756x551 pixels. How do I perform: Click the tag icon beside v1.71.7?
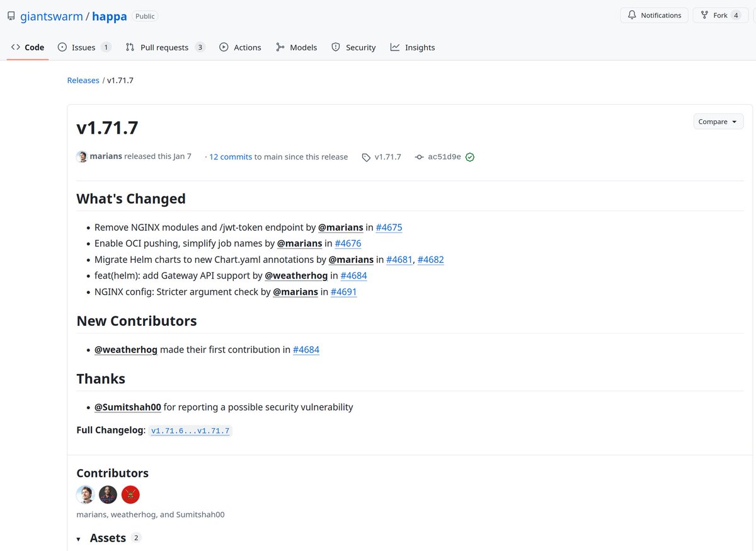coord(366,158)
